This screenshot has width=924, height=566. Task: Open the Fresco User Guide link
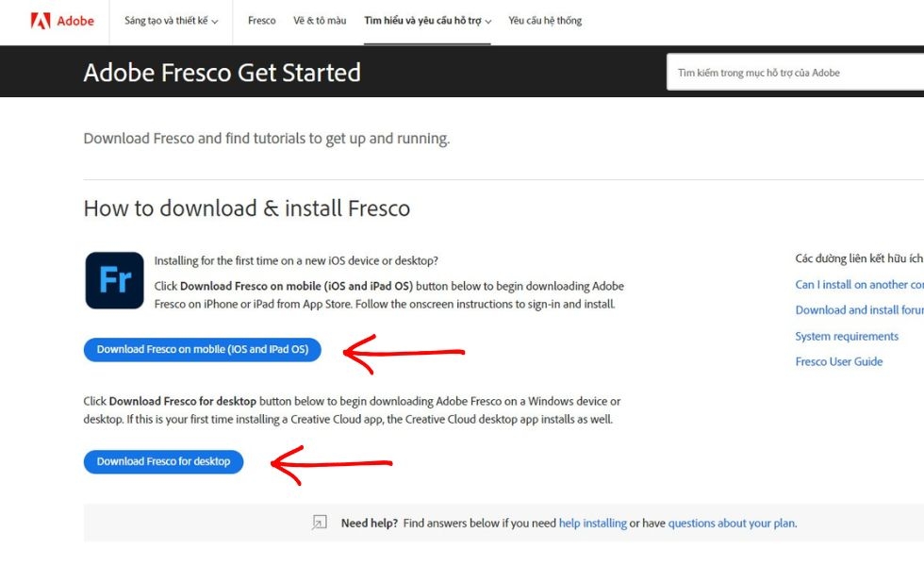pos(839,361)
